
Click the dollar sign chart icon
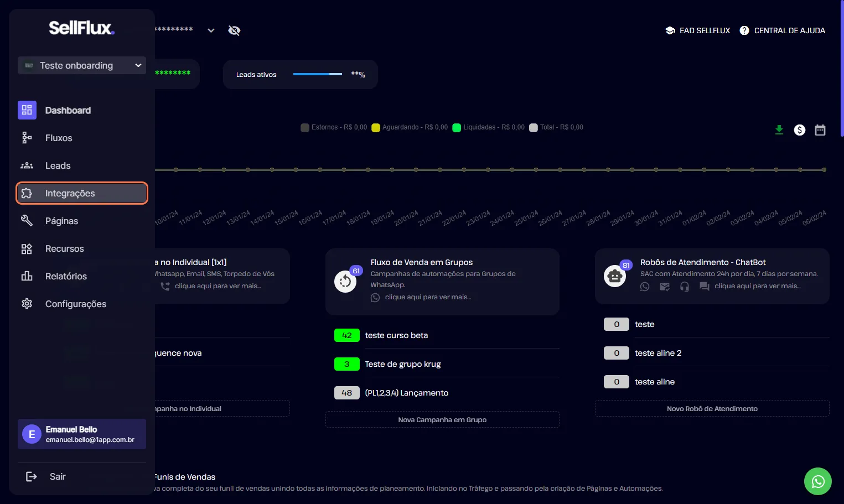800,130
